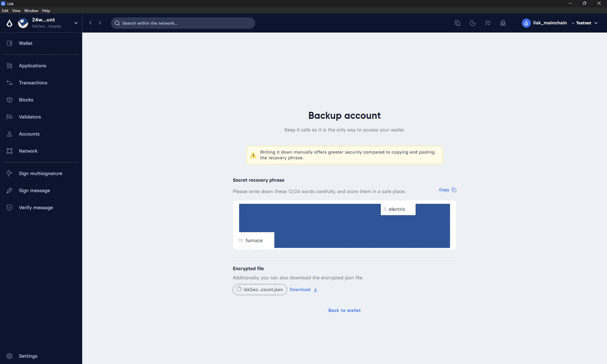The image size is (607, 364).
Task: Click in the network search field
Action: click(x=183, y=23)
